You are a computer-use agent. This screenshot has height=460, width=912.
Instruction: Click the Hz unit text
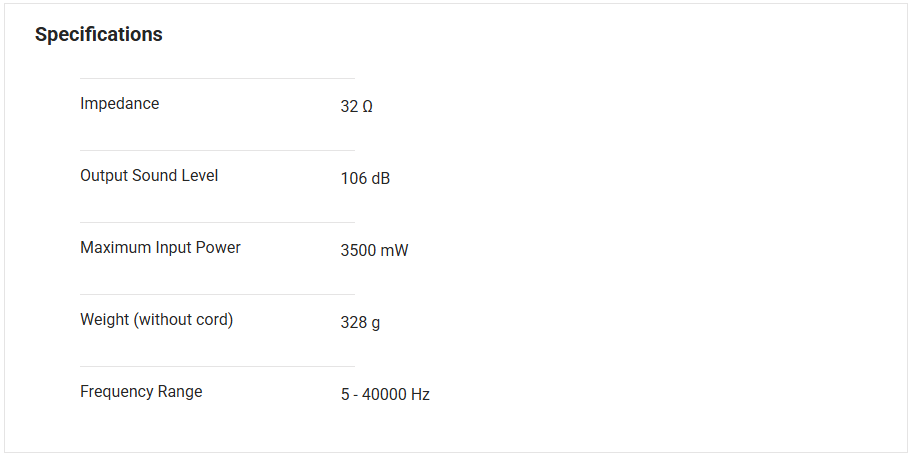419,394
